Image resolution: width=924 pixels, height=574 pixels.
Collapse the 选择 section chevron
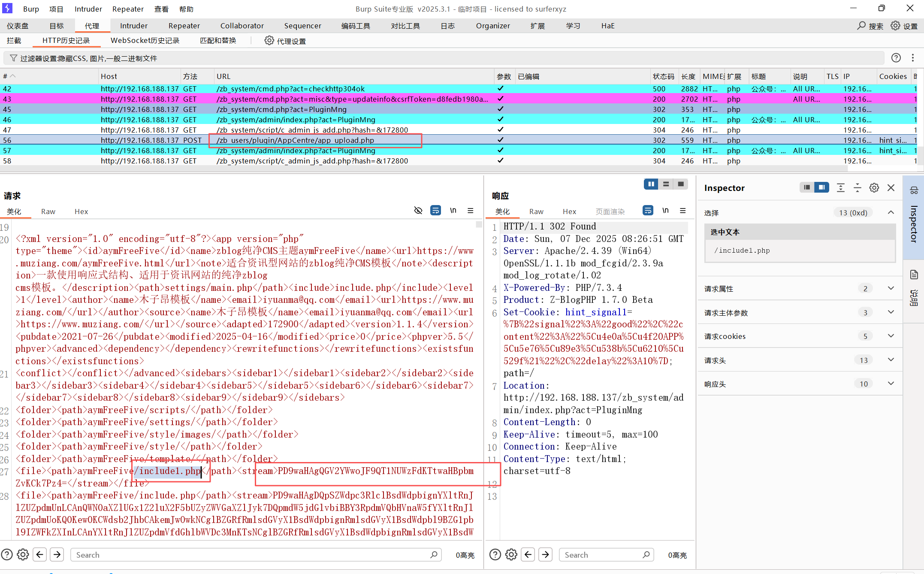click(x=891, y=212)
